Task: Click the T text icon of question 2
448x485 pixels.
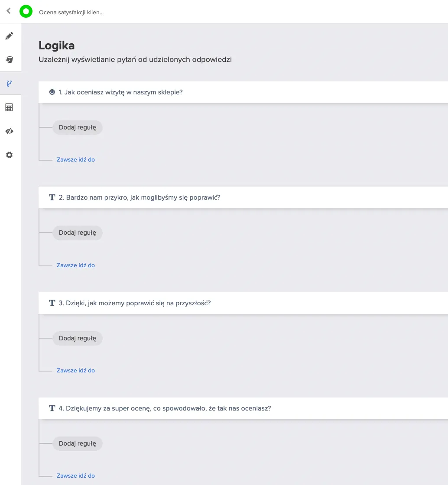Action: [52, 197]
